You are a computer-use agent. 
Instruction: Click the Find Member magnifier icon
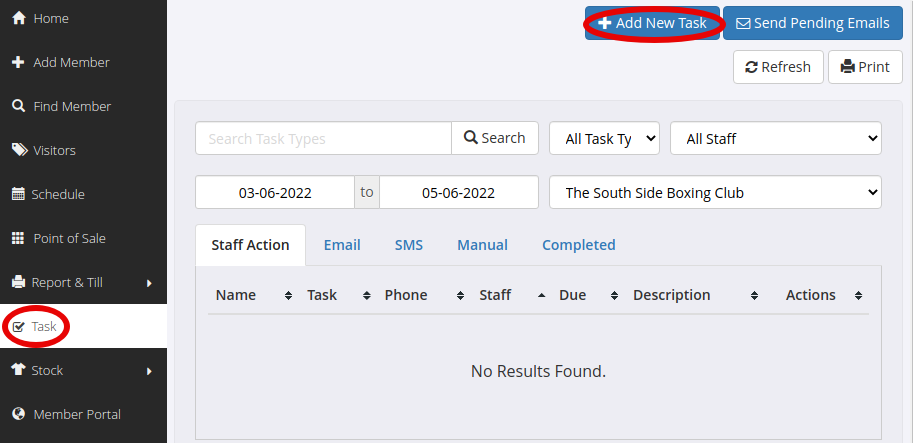click(x=19, y=106)
